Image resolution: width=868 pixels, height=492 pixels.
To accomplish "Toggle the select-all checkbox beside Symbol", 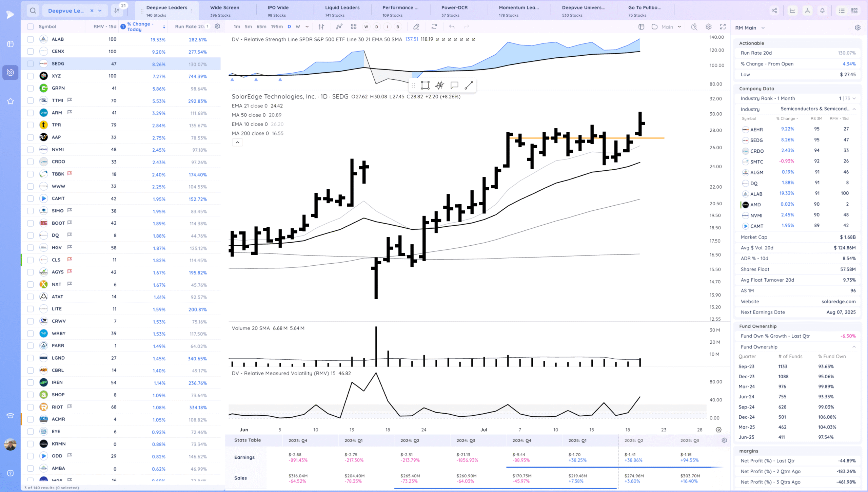I will 31,27.
